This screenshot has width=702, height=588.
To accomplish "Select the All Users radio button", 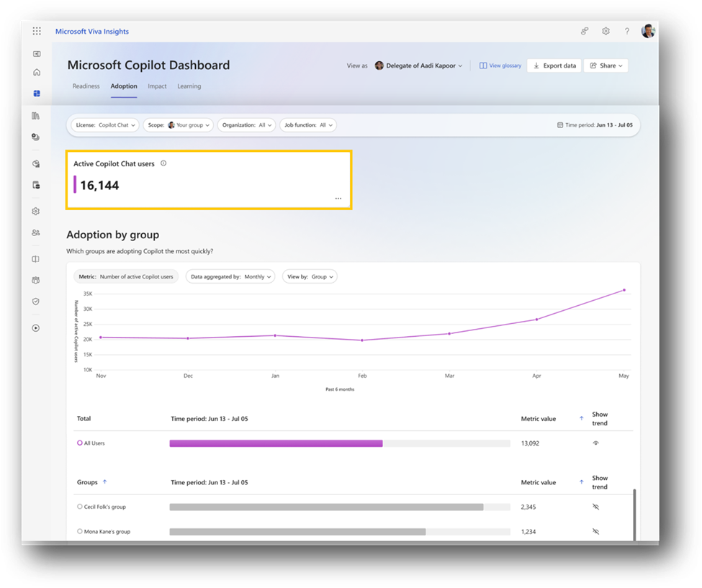I will click(x=80, y=443).
